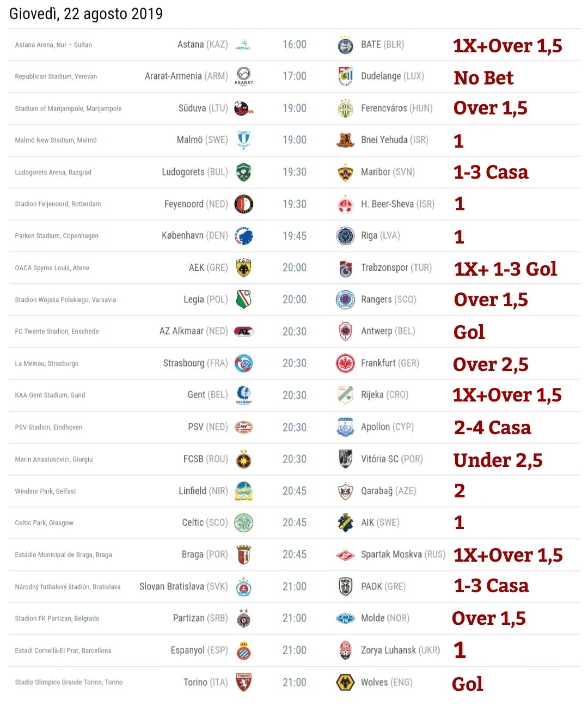Click the Celtic club crest icon

click(x=243, y=523)
